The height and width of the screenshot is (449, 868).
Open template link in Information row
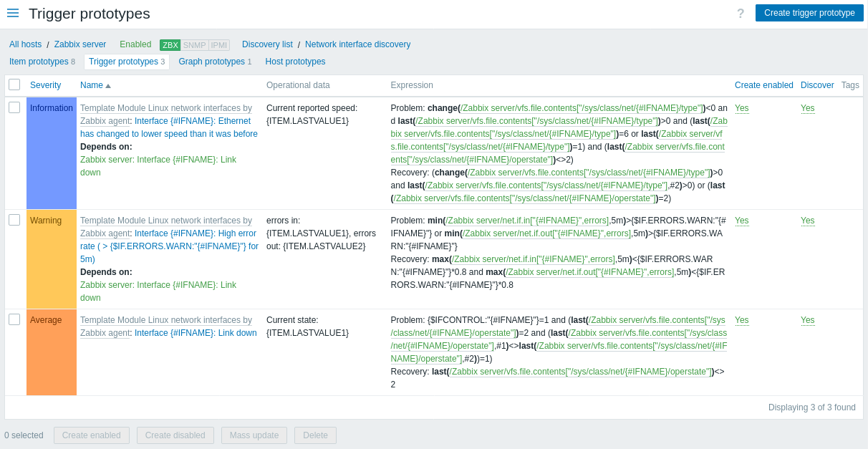coord(166,115)
